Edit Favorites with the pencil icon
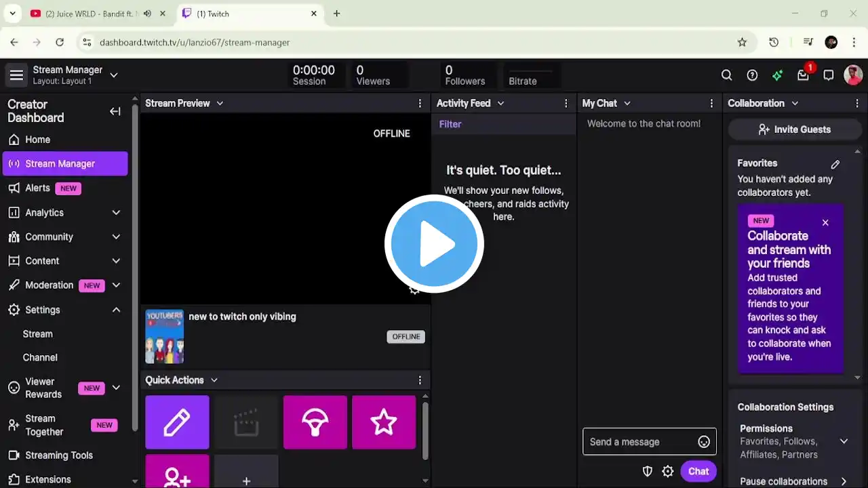The height and width of the screenshot is (488, 868). tap(835, 164)
